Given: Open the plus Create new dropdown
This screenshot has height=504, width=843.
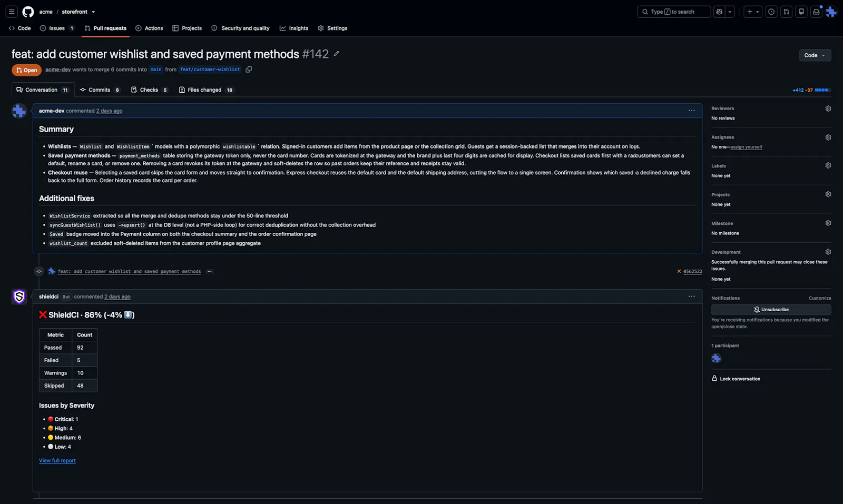Looking at the screenshot, I should (x=753, y=12).
